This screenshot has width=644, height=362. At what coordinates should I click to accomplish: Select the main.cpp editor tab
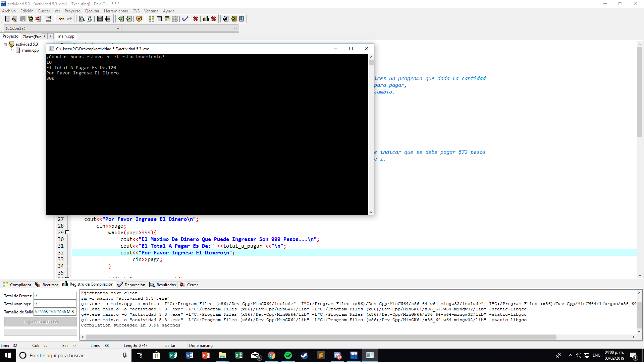coord(66,36)
